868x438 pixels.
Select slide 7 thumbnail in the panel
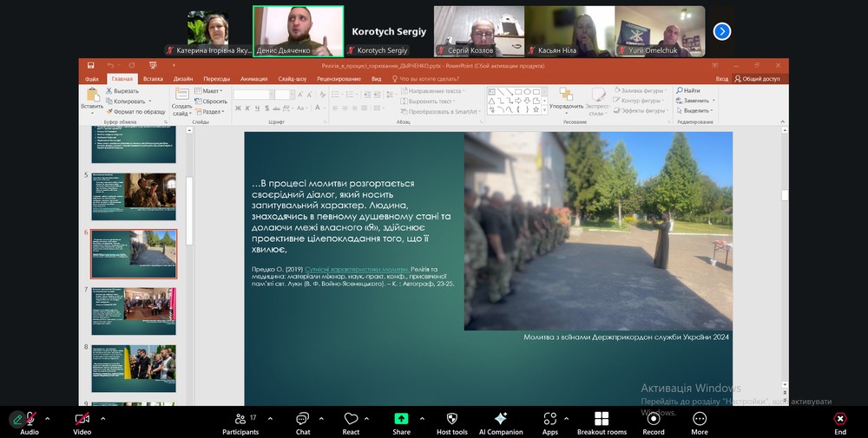pos(134,311)
